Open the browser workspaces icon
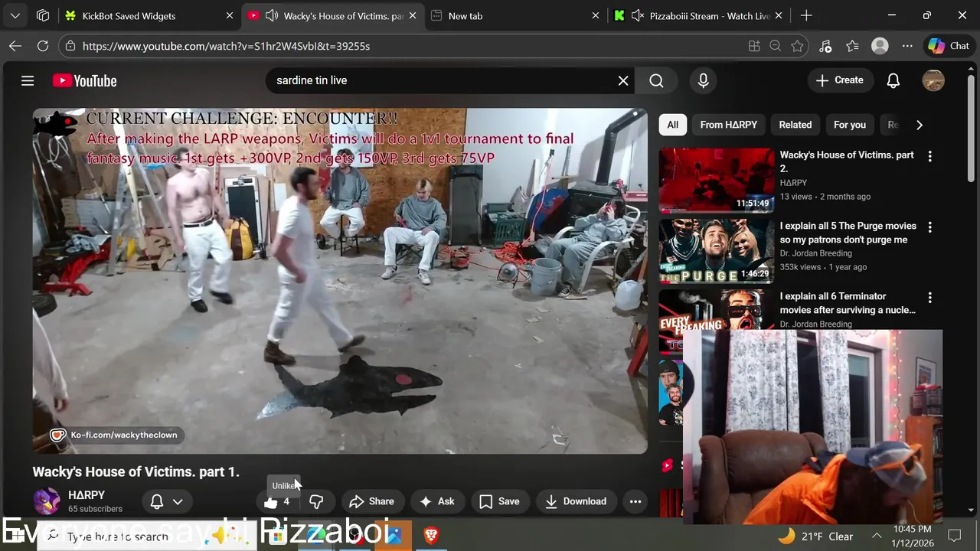Viewport: 980px width, 551px height. 43,15
